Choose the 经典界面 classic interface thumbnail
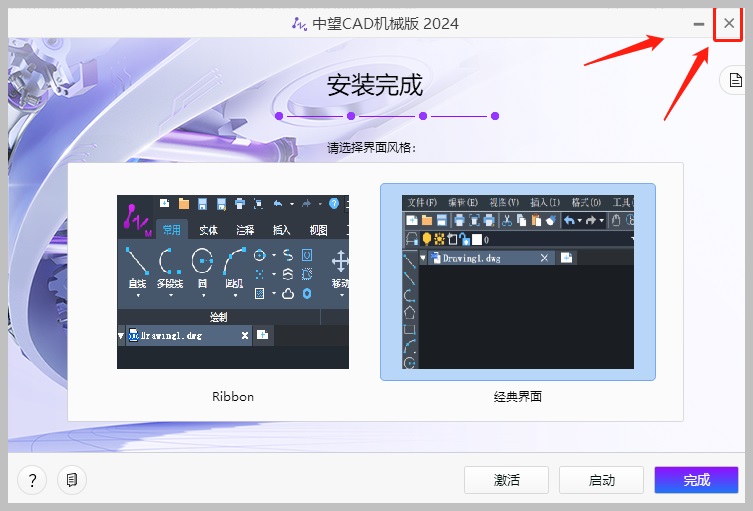 518,282
